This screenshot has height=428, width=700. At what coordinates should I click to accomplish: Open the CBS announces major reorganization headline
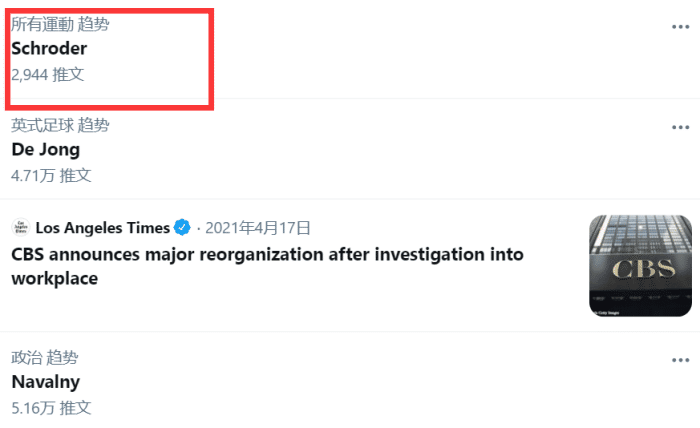point(267,255)
